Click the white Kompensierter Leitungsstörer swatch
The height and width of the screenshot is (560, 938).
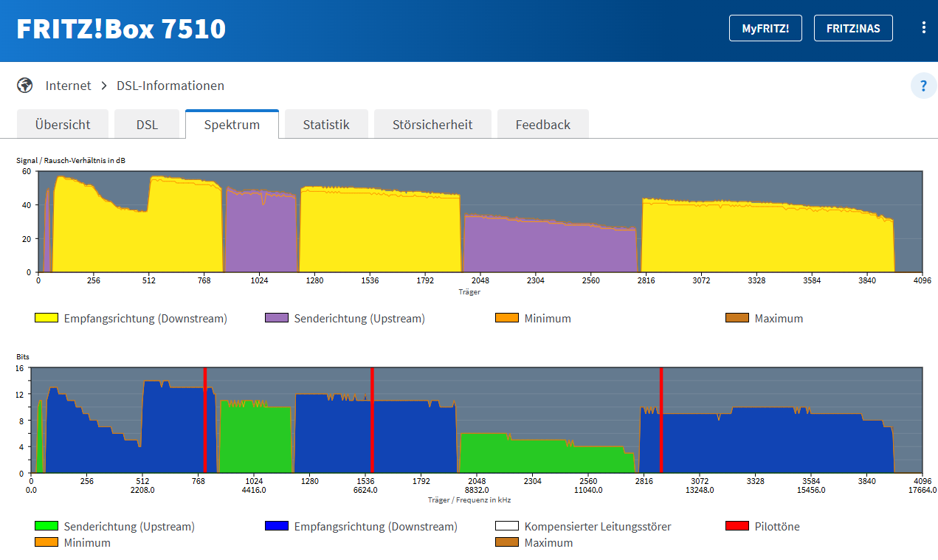[506, 526]
